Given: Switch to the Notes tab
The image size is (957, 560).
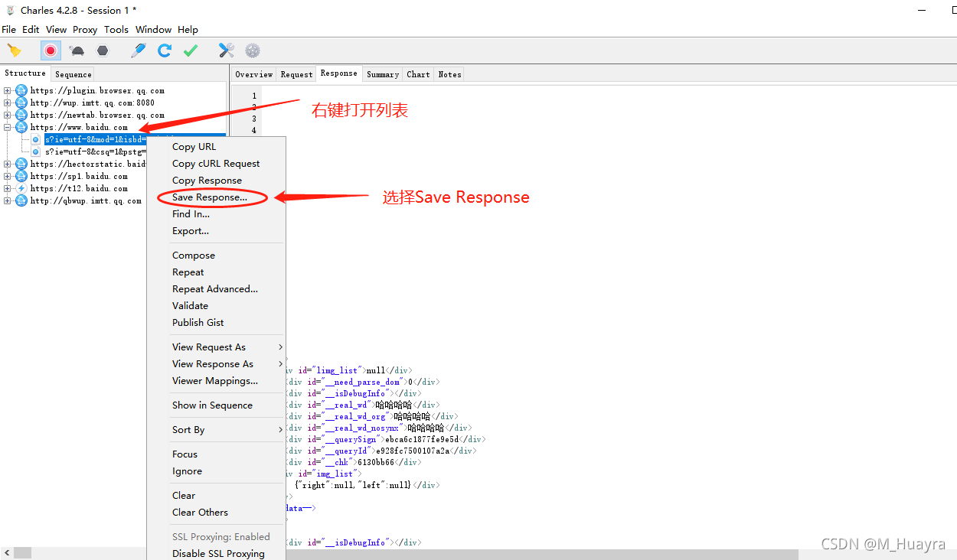Looking at the screenshot, I should pos(449,74).
